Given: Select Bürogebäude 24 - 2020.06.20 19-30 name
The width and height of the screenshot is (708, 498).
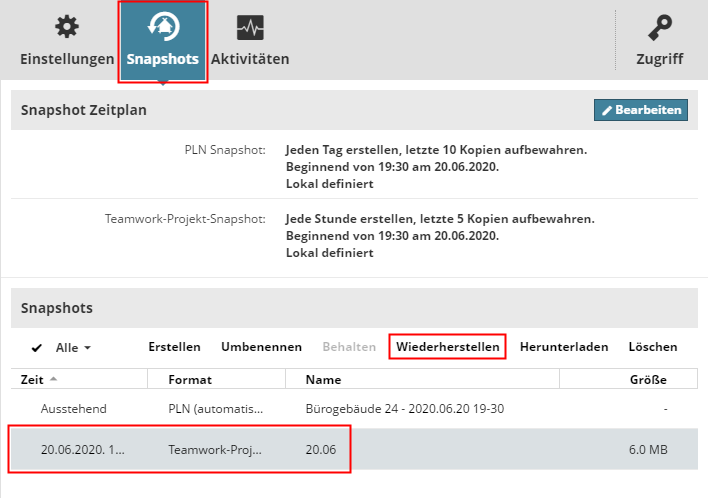Looking at the screenshot, I should coord(405,409).
